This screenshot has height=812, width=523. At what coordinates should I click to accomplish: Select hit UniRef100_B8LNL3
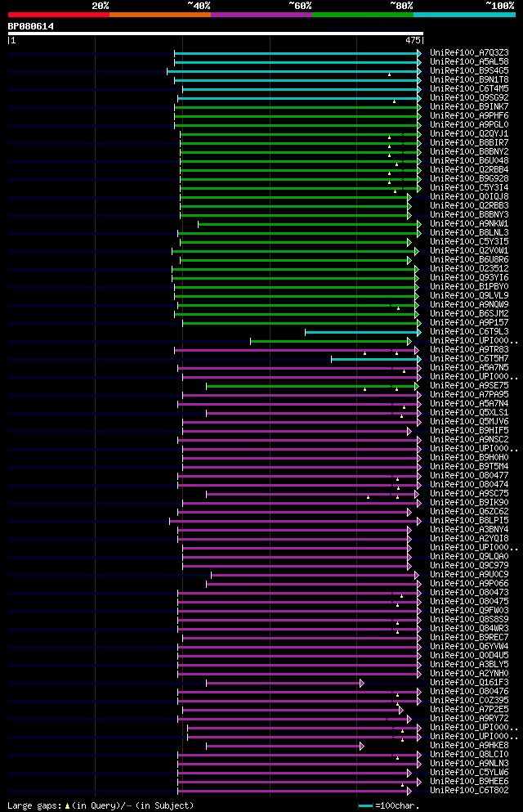469,232
